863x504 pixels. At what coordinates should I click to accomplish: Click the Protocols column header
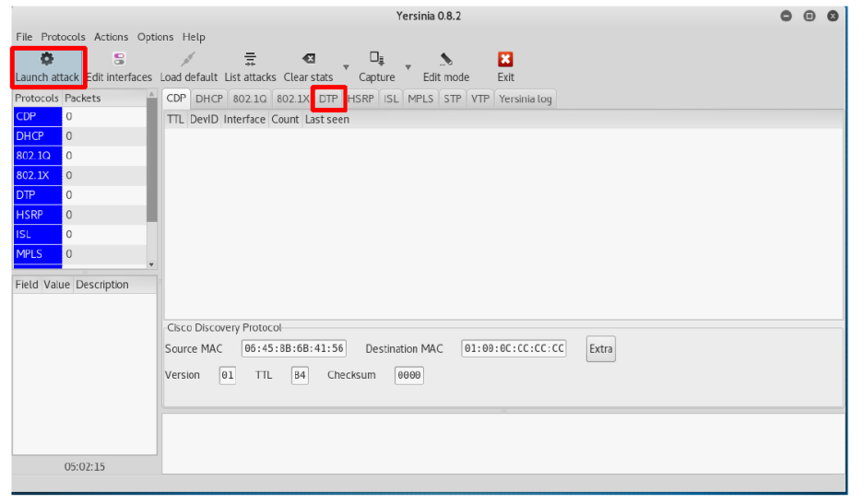tap(37, 98)
